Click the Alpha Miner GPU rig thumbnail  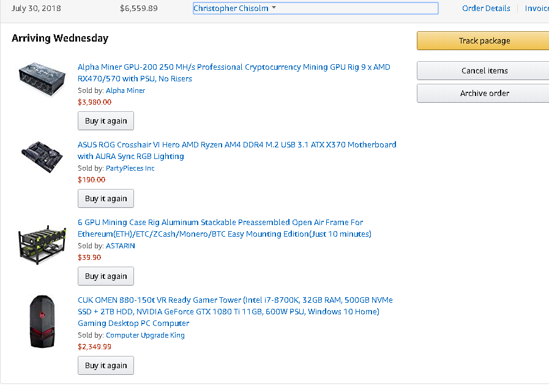click(42, 78)
